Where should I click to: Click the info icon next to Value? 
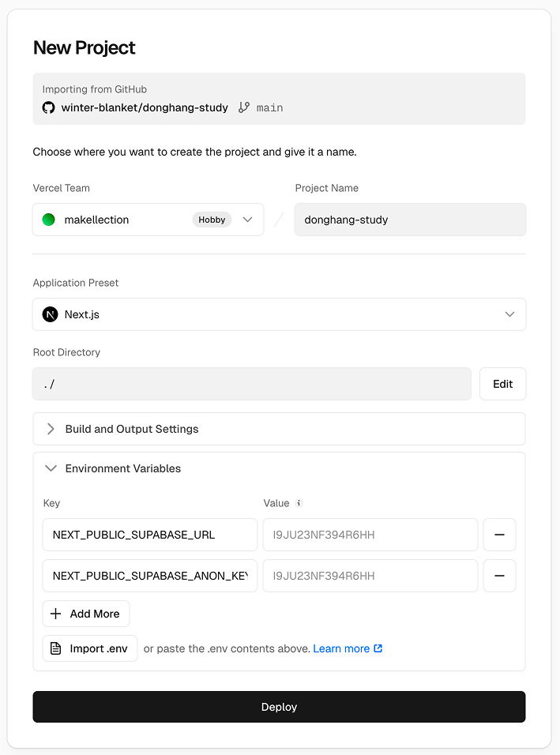pyautogui.click(x=299, y=503)
